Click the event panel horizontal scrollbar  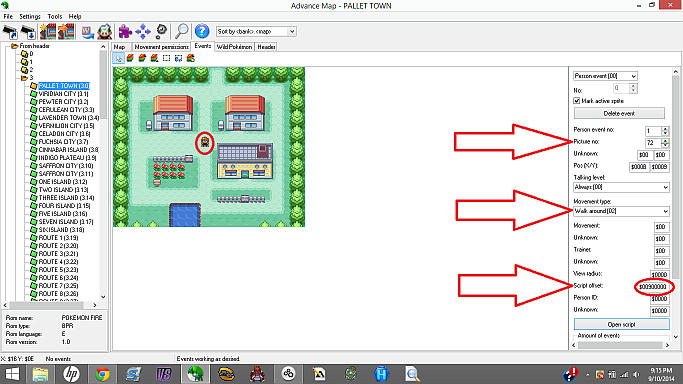(620, 345)
